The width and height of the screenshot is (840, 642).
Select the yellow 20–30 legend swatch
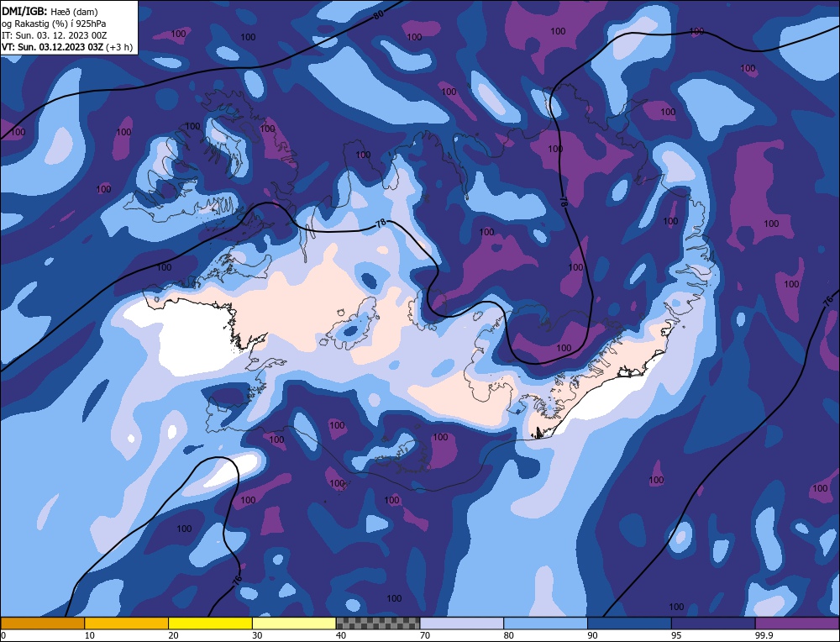[x=210, y=624]
